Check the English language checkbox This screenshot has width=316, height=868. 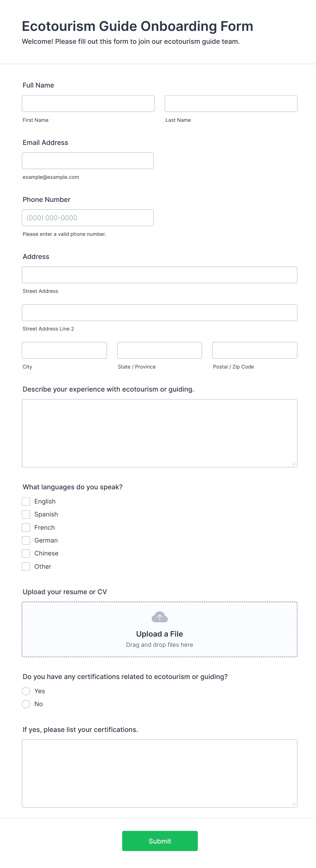tap(26, 501)
